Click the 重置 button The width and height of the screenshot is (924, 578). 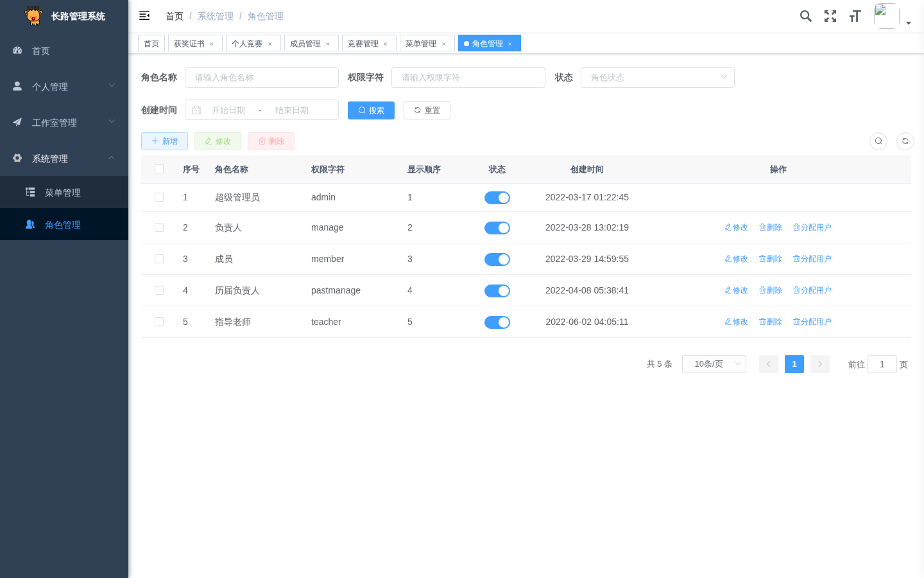point(427,110)
